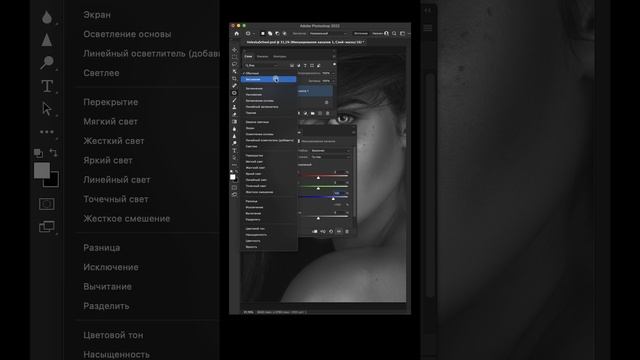Select the Move tool in small Photoshop toolbar
Screen dimensions: 640x360
tap(234, 50)
